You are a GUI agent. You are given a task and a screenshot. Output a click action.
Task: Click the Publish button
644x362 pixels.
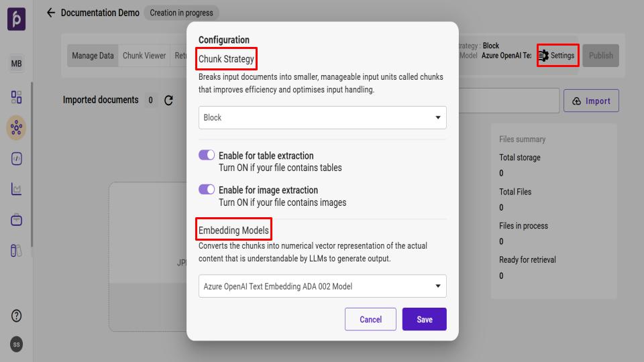600,56
